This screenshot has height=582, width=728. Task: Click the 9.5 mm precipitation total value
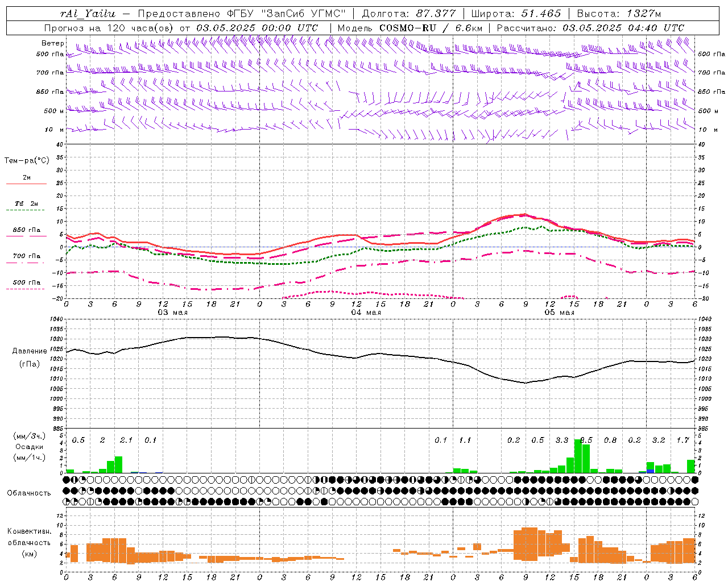pos(586,440)
